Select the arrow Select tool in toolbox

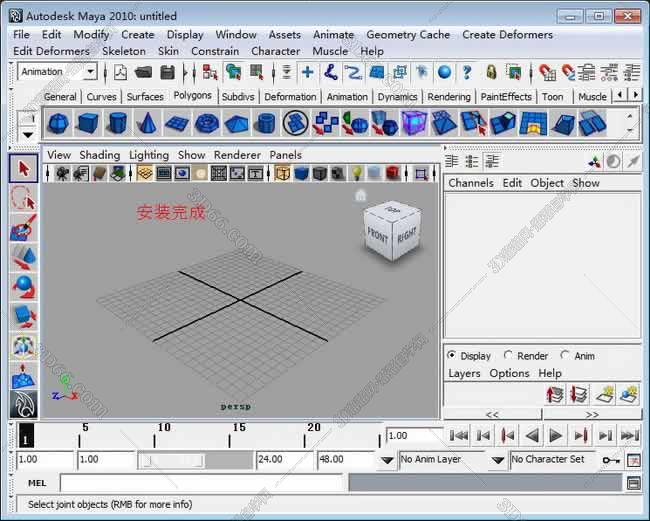[23, 169]
